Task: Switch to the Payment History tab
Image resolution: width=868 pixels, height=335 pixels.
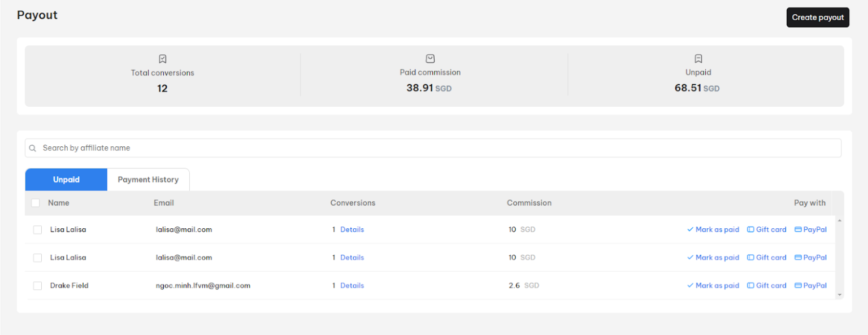Action: 148,179
